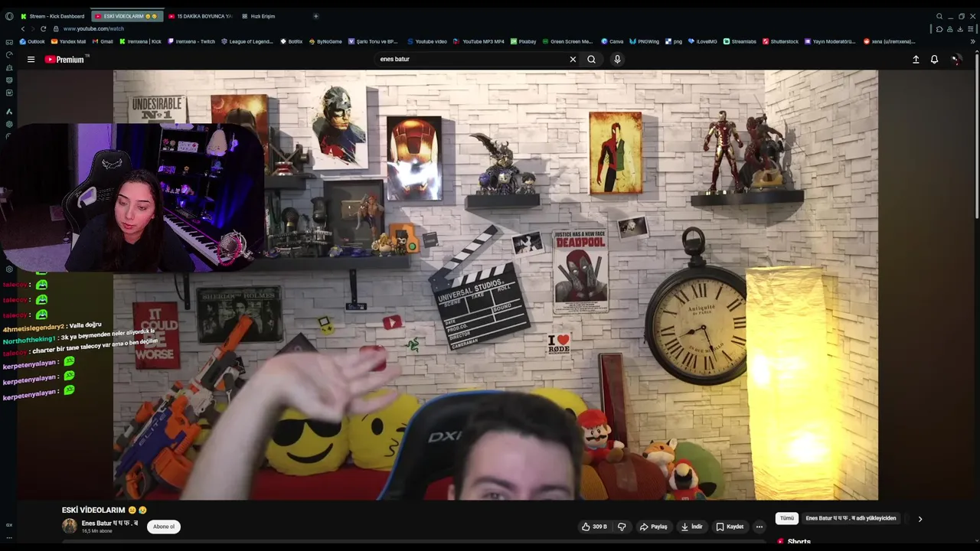Screen dimensions: 980x551
Task: Select the Enes Batur adlı yükleyiciden chip
Action: tap(851, 518)
